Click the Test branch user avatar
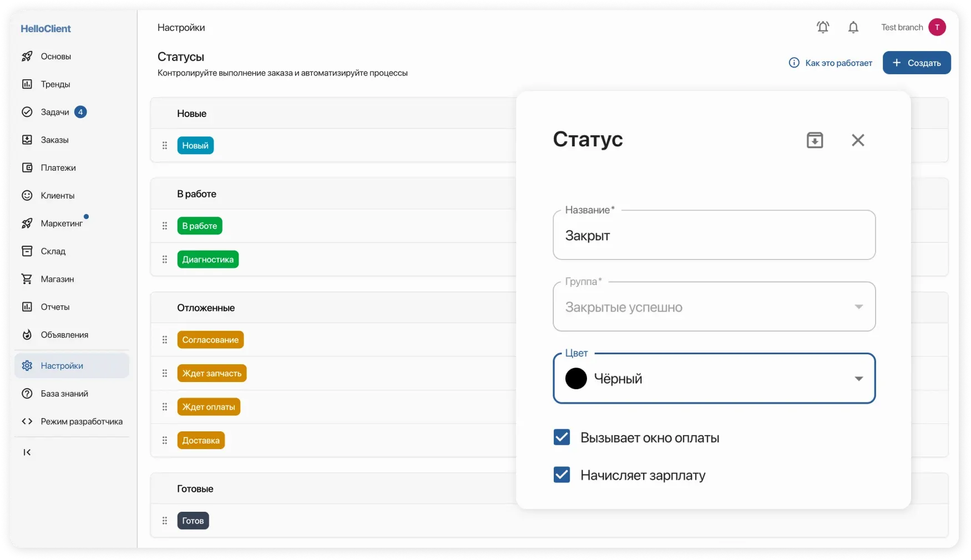This screenshot has height=560, width=971. [937, 27]
